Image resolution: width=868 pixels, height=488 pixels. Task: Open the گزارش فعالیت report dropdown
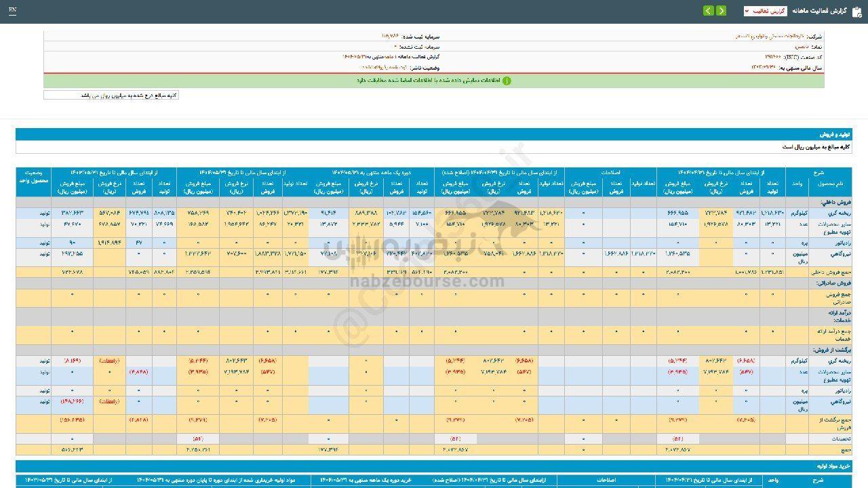click(765, 11)
